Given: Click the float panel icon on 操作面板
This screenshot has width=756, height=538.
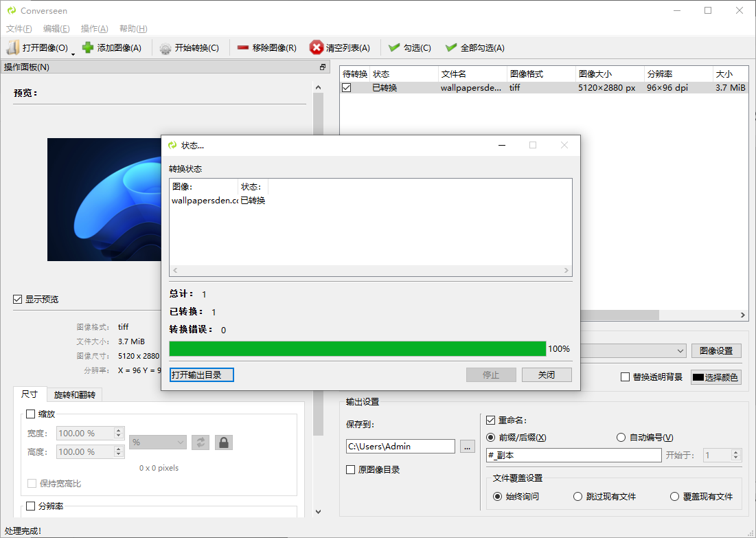Looking at the screenshot, I should [x=322, y=66].
